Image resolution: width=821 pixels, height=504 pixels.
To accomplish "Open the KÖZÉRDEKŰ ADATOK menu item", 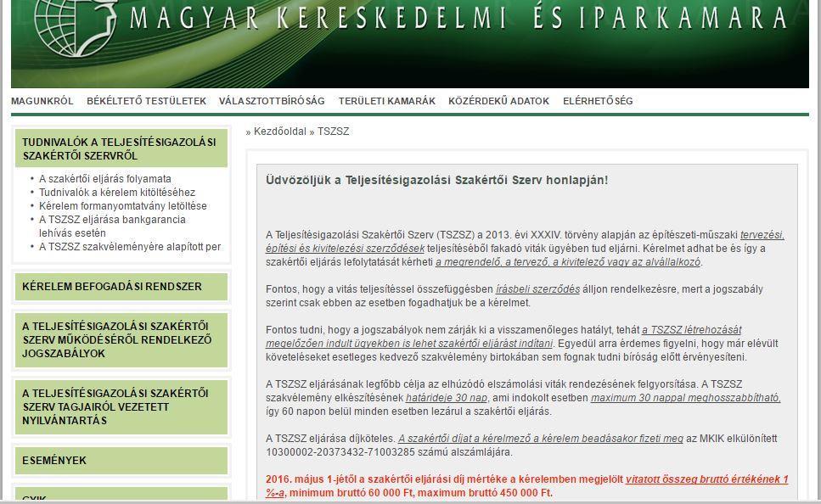I will [499, 101].
